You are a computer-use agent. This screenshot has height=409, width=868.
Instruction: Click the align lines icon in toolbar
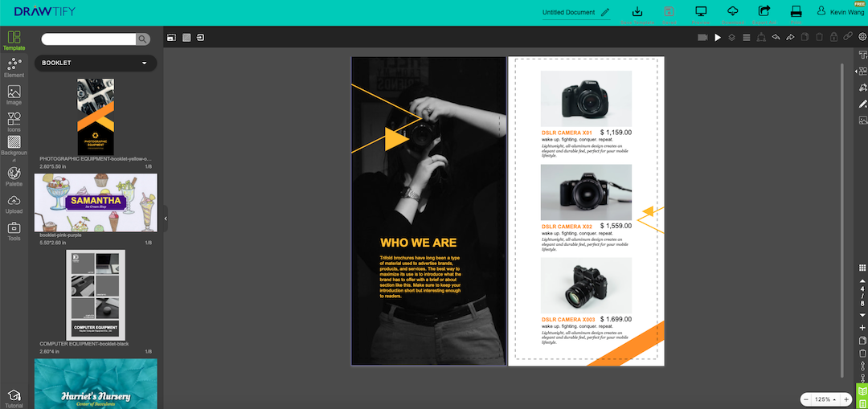(746, 38)
